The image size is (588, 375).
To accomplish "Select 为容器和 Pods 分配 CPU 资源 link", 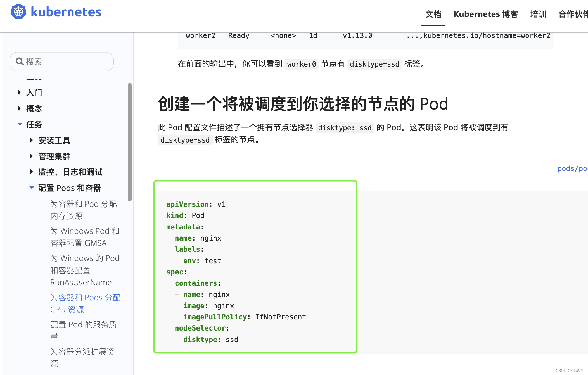I will (85, 303).
